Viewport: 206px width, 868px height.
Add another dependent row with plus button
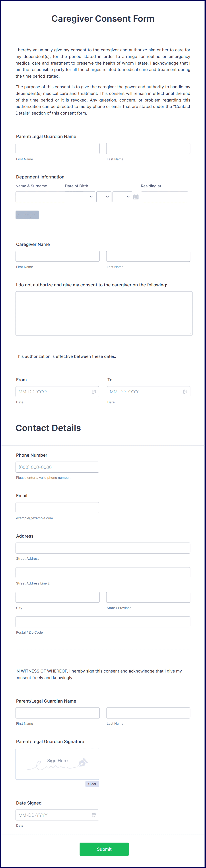pos(27,215)
